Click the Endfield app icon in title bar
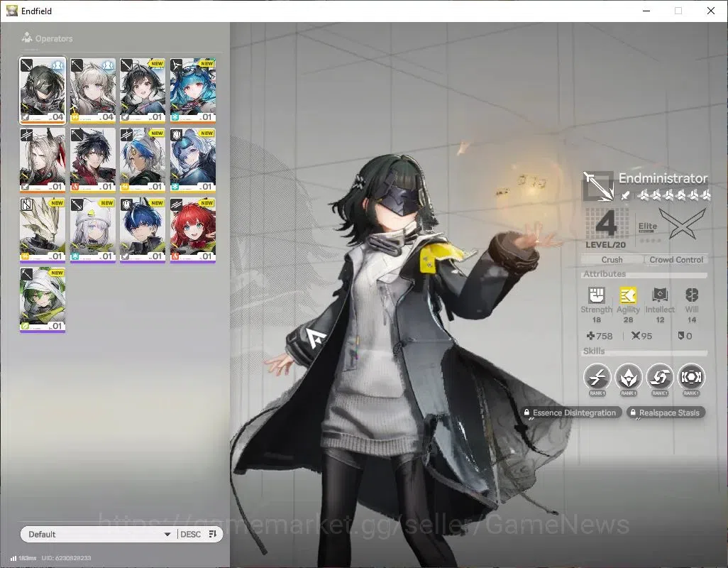This screenshot has width=728, height=568. pyautogui.click(x=11, y=11)
